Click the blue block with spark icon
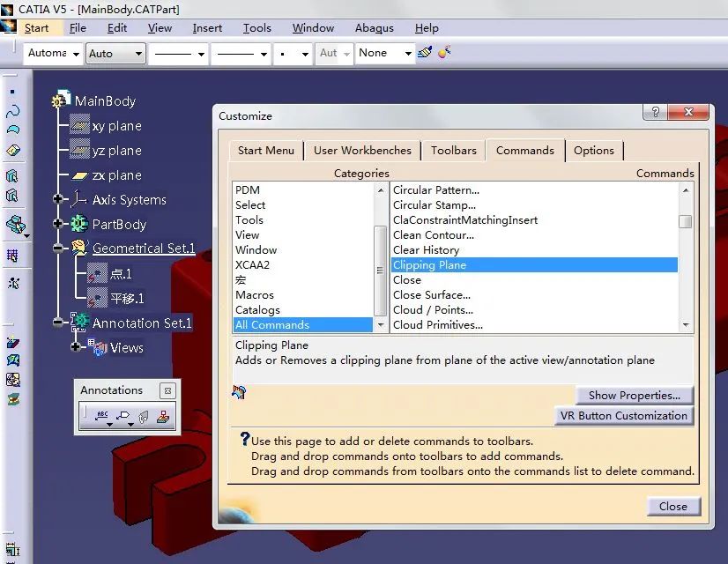Viewport: 728px width, 564px height. [13, 343]
